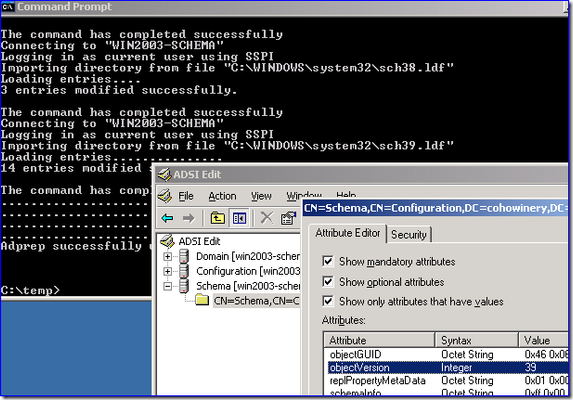Click the sch39.ldf import line in Command Prompt
The width and height of the screenshot is (573, 400).
227,146
